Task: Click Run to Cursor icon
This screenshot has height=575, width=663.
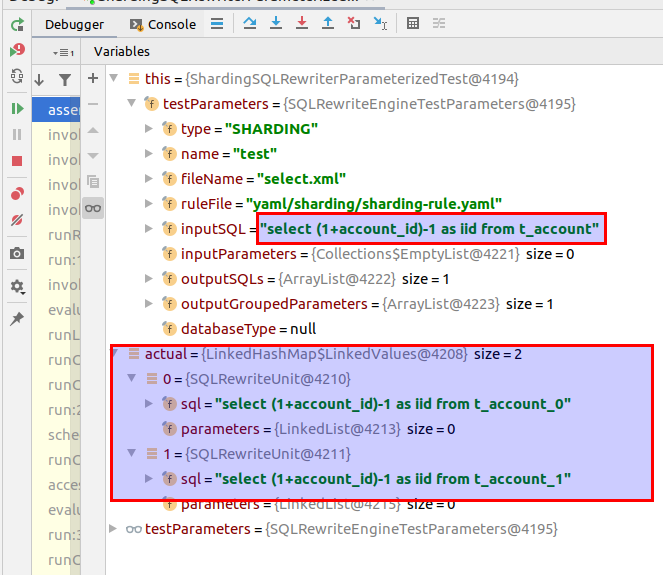Action: [x=380, y=23]
